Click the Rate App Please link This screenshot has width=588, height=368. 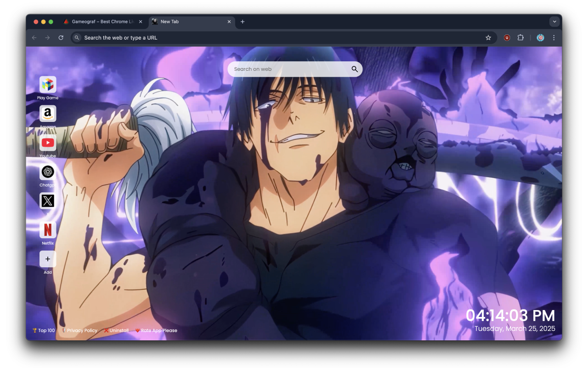(x=156, y=330)
